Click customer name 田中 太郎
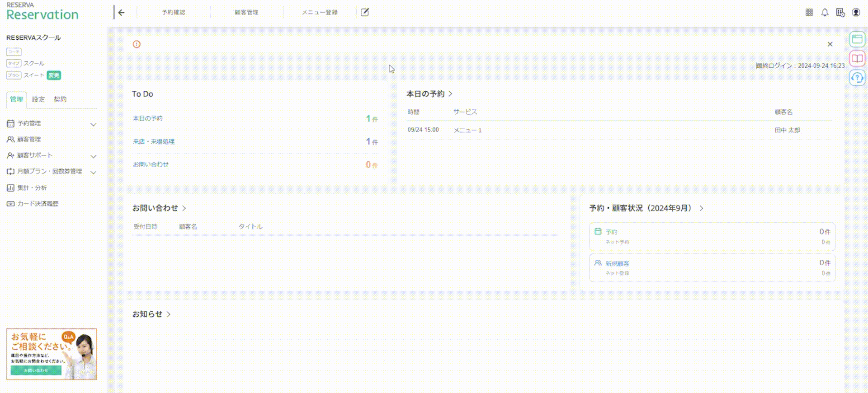Screen dimensions: 868x393 pyautogui.click(x=787, y=130)
